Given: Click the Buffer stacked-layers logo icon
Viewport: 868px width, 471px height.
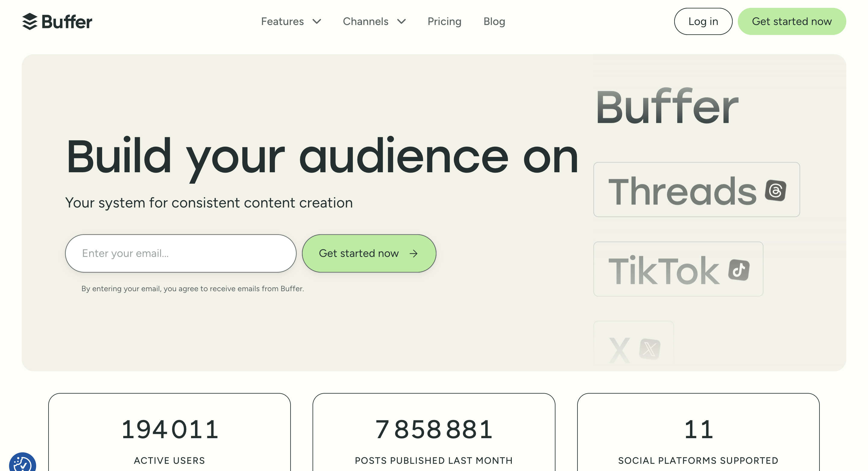Looking at the screenshot, I should pyautogui.click(x=30, y=22).
